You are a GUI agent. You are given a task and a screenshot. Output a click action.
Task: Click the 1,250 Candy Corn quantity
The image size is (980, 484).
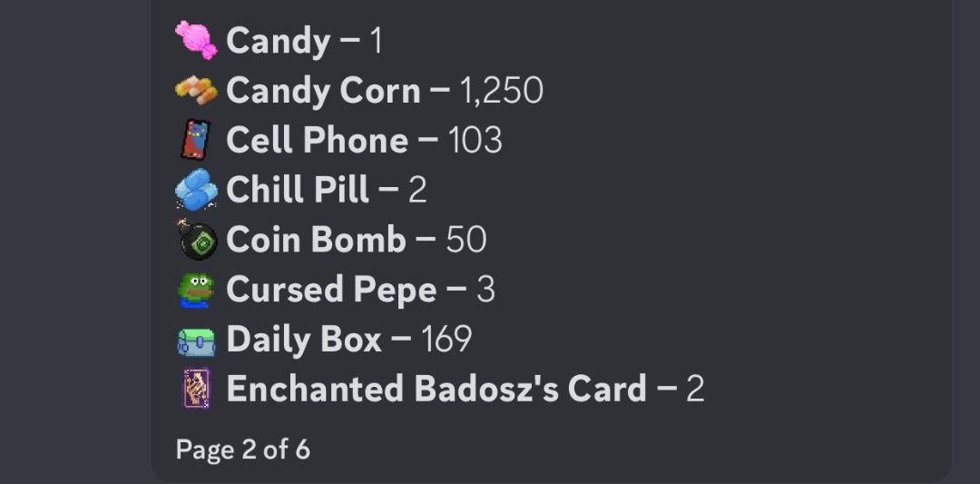(x=501, y=91)
